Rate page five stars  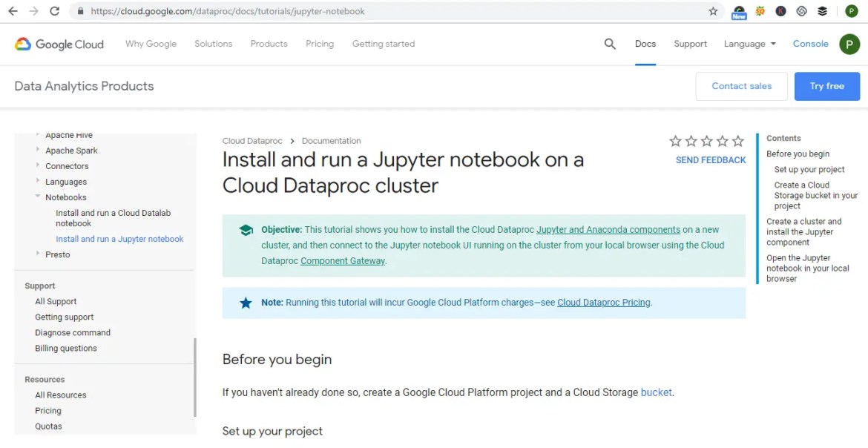pyautogui.click(x=738, y=141)
